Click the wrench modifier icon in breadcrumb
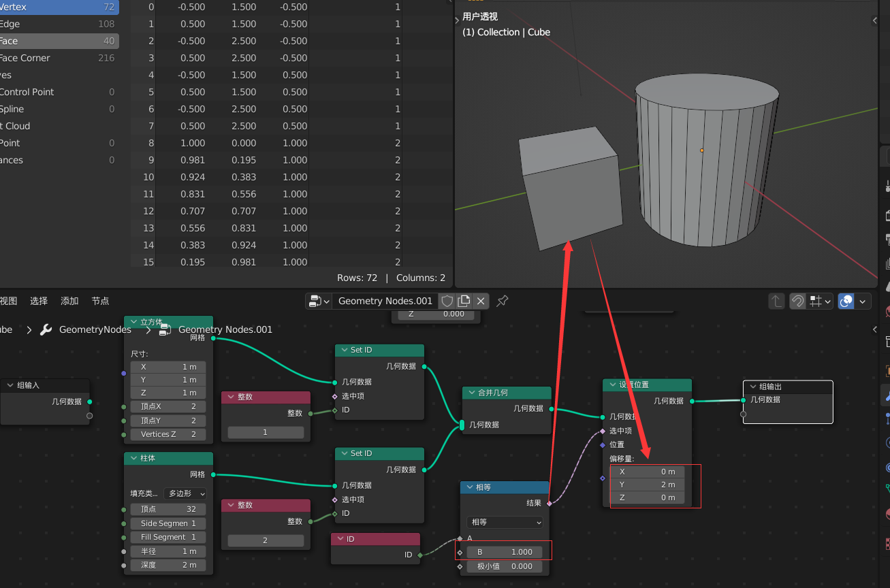Viewport: 890px width, 588px height. click(46, 329)
